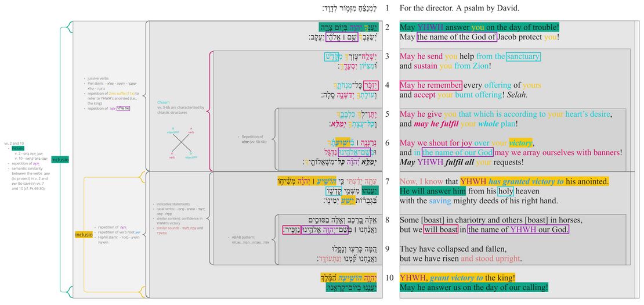This screenshot has height=305, width=644.
Task: Click green-highlighted 'He will answer him'
Action: click(433, 191)
